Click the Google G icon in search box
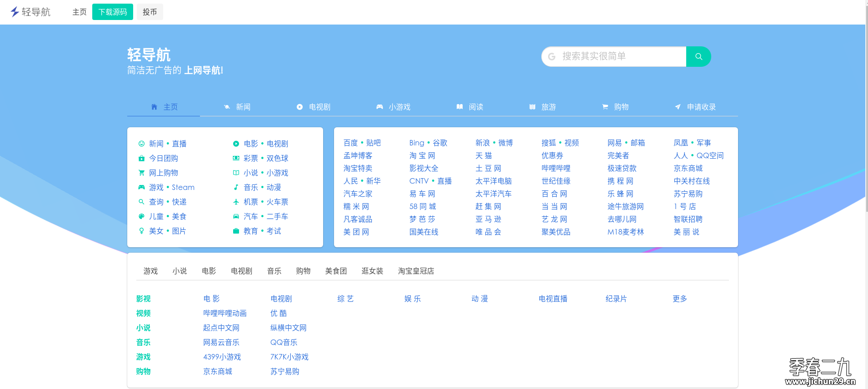The height and width of the screenshot is (389, 868). click(x=552, y=57)
